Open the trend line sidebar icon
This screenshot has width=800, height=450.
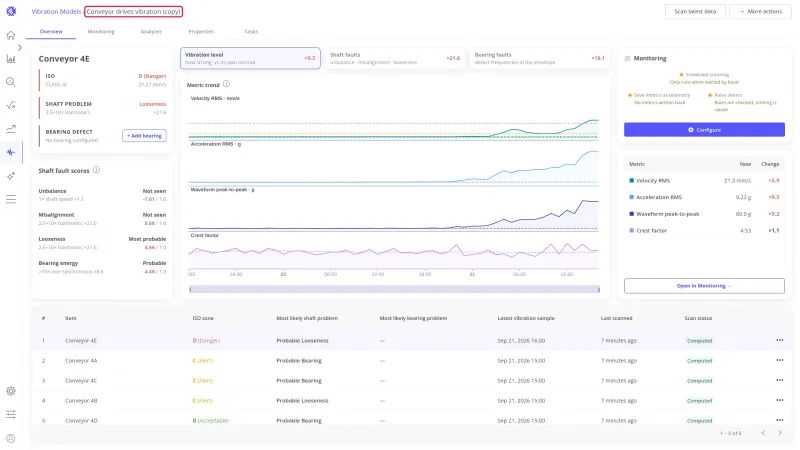tap(11, 129)
